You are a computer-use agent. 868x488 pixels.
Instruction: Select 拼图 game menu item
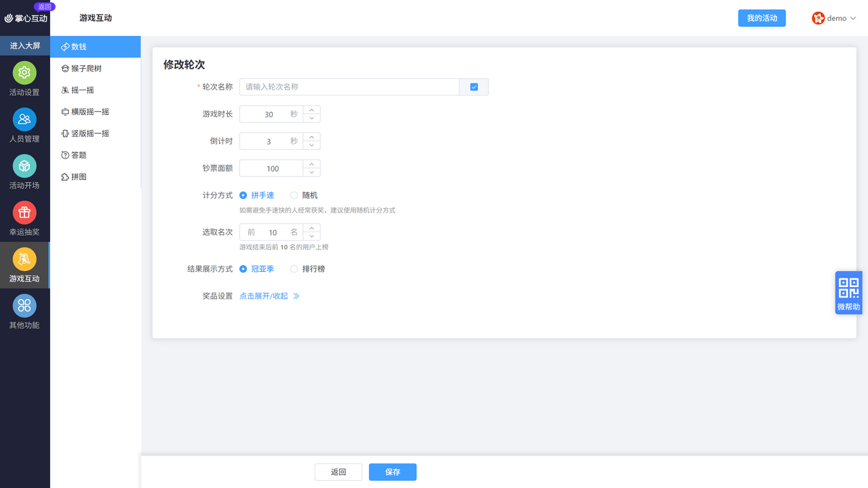coord(95,177)
